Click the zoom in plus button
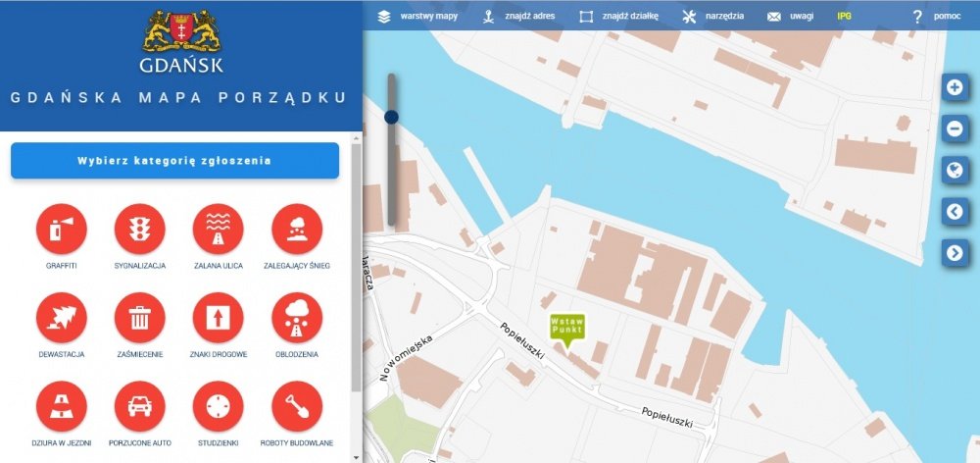This screenshot has width=980, height=463. coord(955,87)
